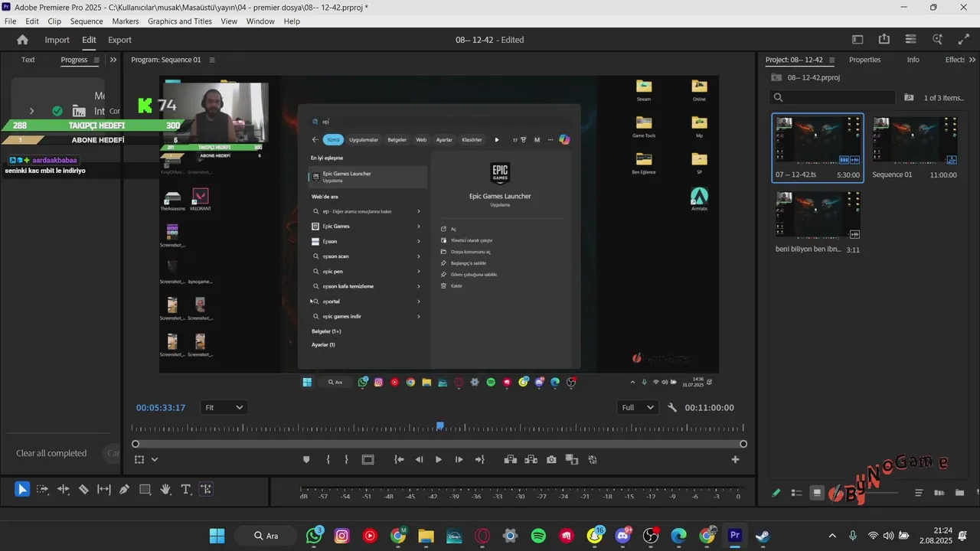Open search help magnifier in header
Screen dimensions: 980x551
tap(937, 40)
